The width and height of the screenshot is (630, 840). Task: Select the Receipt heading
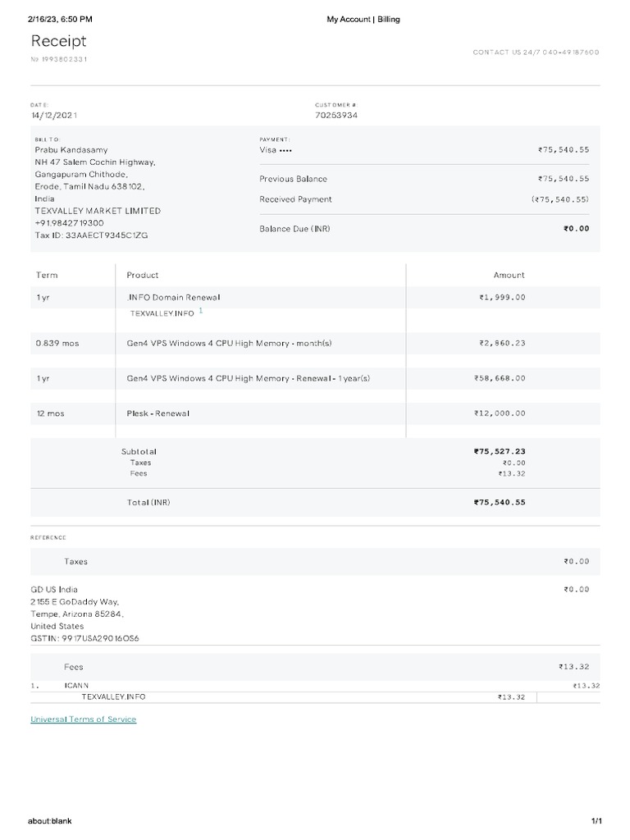[x=58, y=41]
